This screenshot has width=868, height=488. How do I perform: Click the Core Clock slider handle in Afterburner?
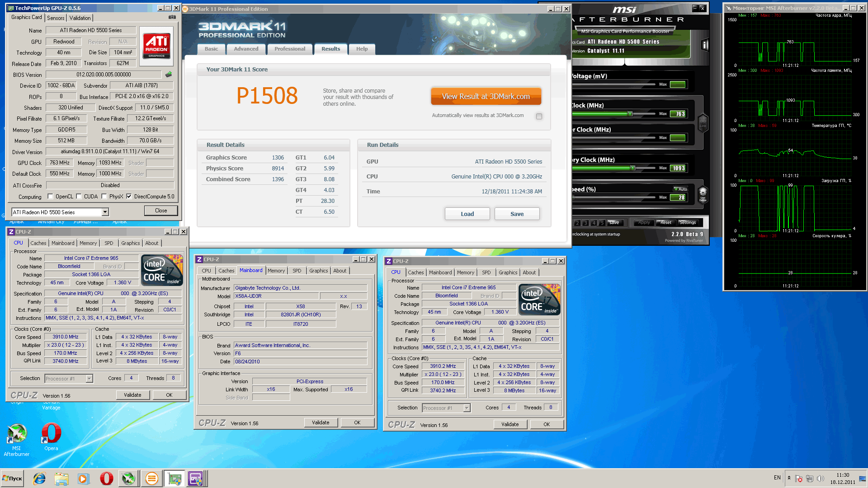(630, 114)
